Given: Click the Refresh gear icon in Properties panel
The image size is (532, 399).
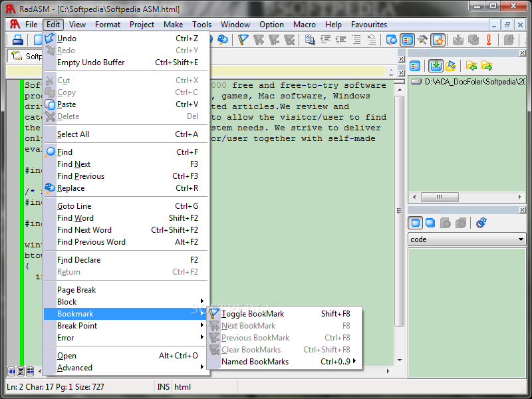Looking at the screenshot, I should point(481,223).
